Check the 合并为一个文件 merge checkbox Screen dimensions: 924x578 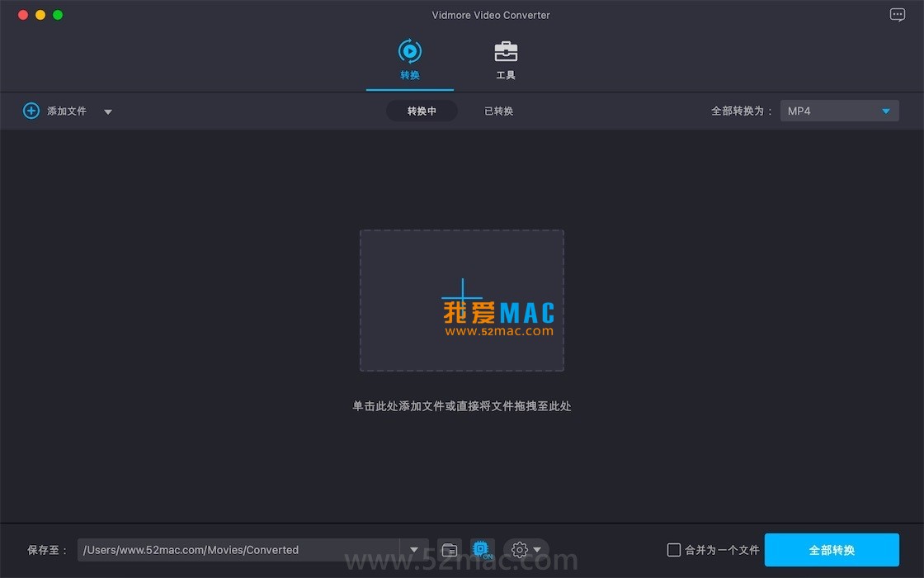click(x=673, y=550)
